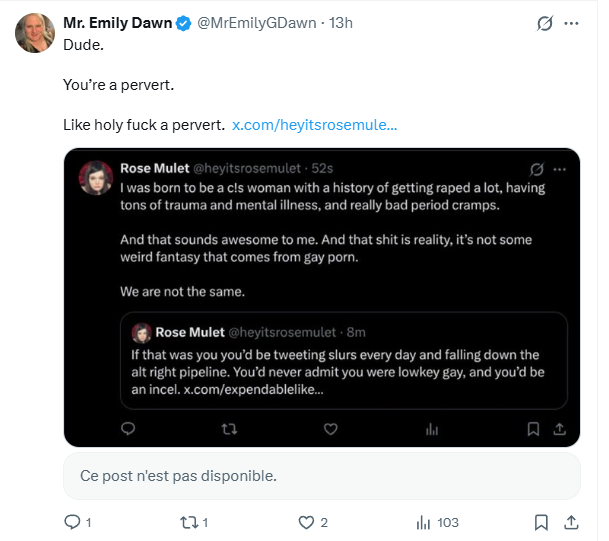Image resolution: width=609 pixels, height=541 pixels.
Task: Click repost icon in embedded screenshot tweet
Action: (x=229, y=428)
